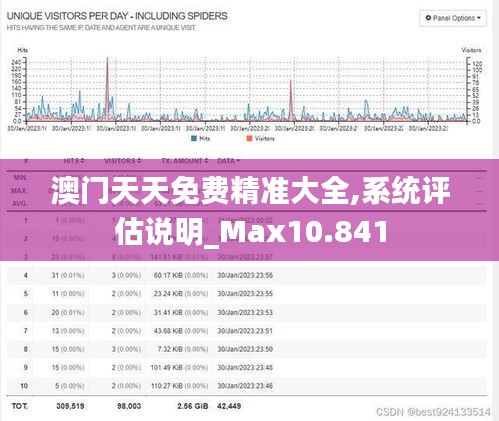This screenshot has width=499, height=421.
Task: Click visitors value '3 (0.00%)' in row 8
Action: [x=126, y=349]
